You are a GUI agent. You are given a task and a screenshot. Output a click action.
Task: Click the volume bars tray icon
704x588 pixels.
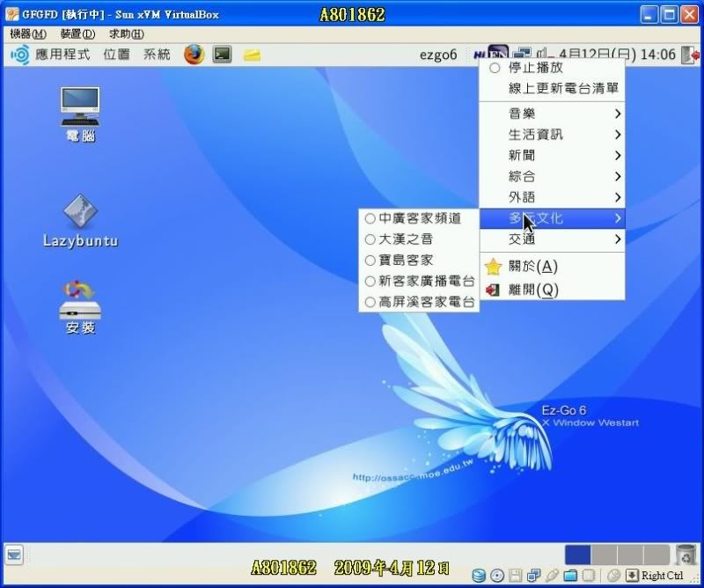pos(543,54)
